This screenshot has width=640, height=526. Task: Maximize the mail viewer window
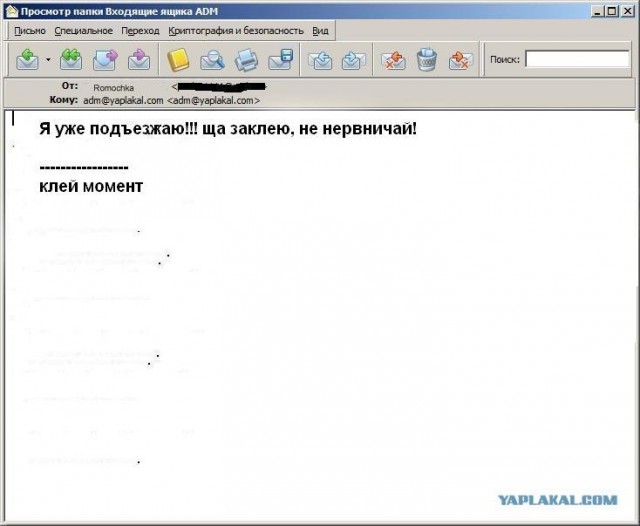pyautogui.click(x=612, y=11)
